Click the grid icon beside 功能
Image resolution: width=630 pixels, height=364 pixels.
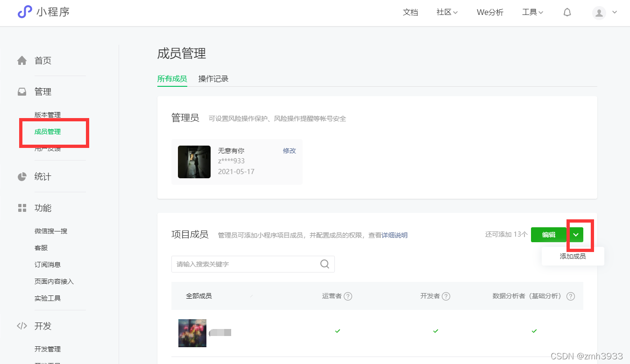click(x=22, y=208)
